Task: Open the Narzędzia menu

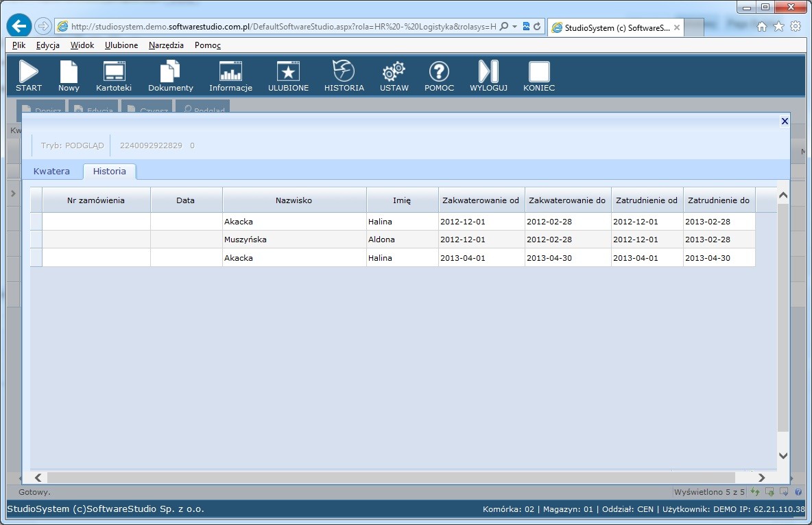Action: point(166,45)
